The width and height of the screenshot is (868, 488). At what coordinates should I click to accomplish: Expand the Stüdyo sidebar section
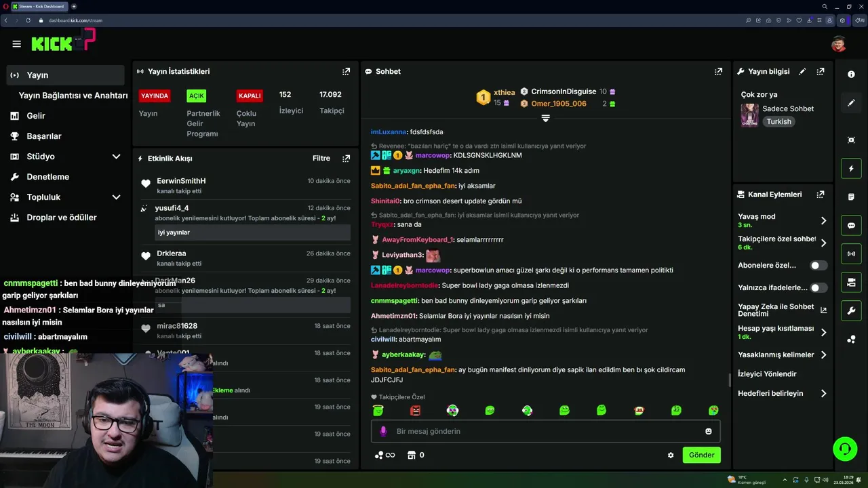pyautogui.click(x=66, y=157)
